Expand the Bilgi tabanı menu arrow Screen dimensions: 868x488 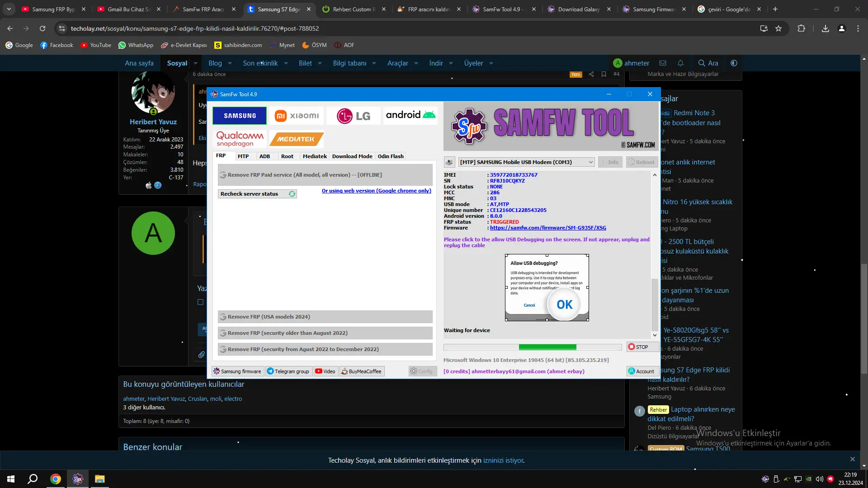coord(374,64)
